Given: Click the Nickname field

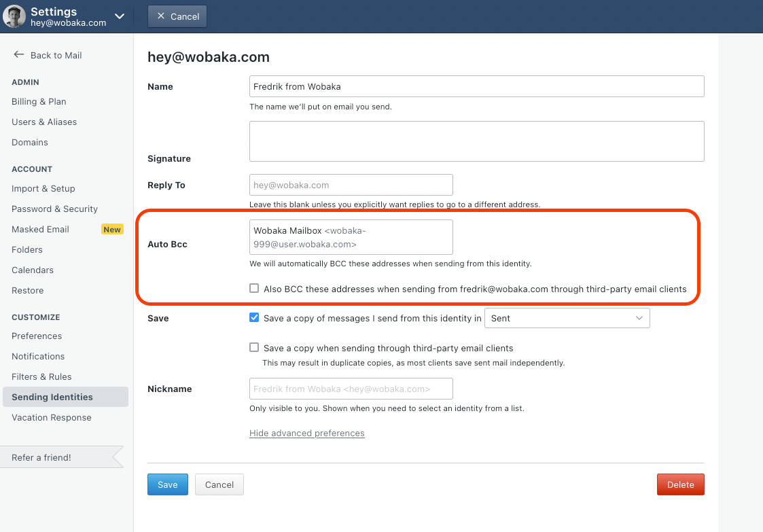Looking at the screenshot, I should (351, 389).
